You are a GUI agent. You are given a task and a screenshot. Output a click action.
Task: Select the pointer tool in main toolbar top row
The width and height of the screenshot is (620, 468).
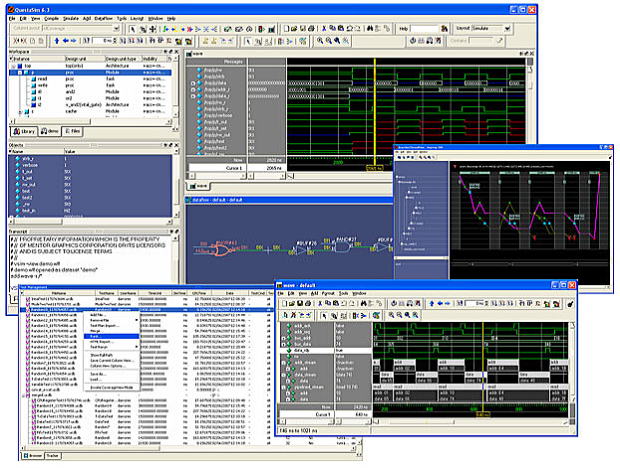tap(132, 29)
